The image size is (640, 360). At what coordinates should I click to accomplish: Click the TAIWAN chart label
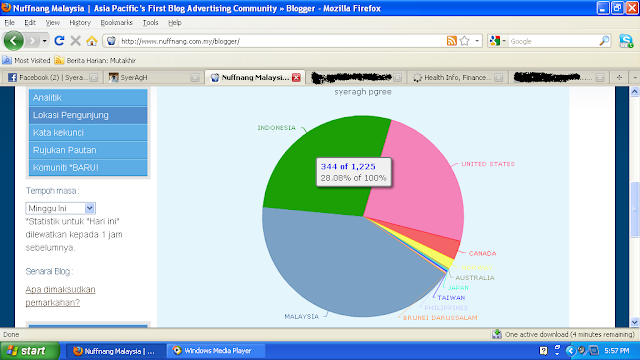tap(451, 298)
